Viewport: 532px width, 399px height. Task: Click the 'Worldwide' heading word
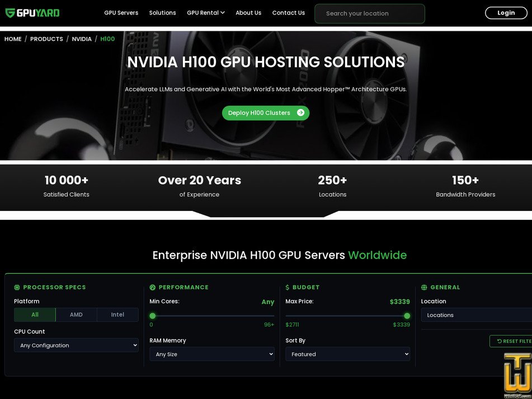(x=377, y=255)
